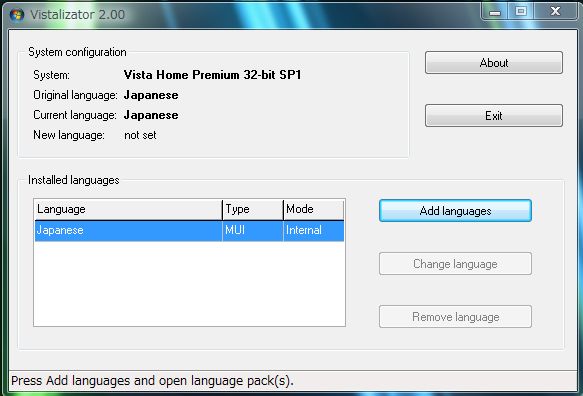The height and width of the screenshot is (396, 583).
Task: Sort by the Mode column header
Action: [313, 209]
